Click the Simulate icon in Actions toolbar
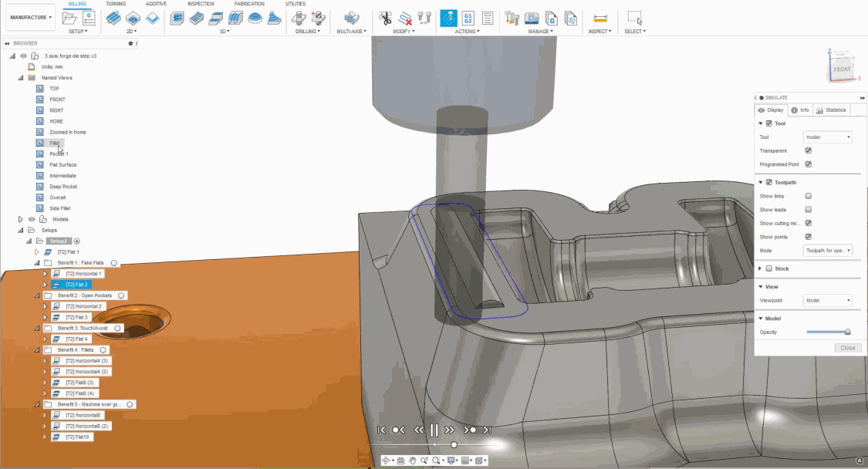Image resolution: width=868 pixels, height=469 pixels. [448, 18]
